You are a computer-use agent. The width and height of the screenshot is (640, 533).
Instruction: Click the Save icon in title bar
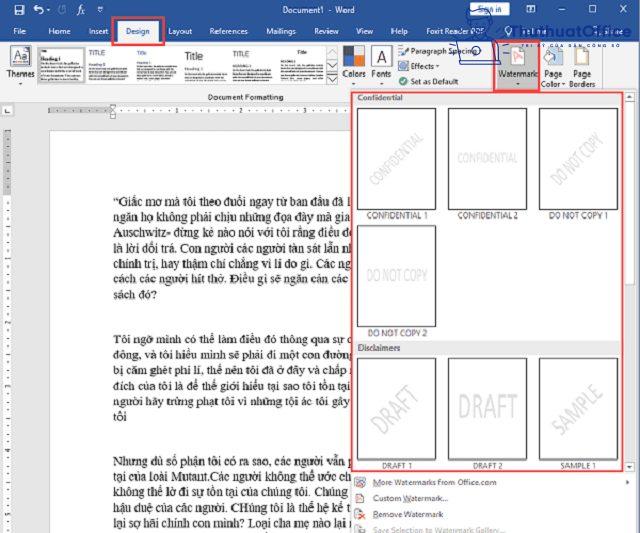click(x=14, y=10)
